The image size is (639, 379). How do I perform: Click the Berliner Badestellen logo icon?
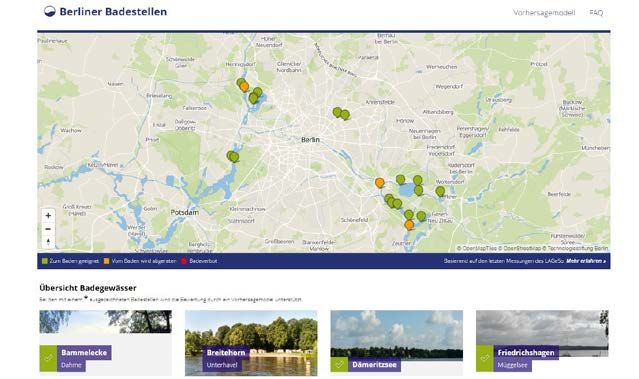coord(49,12)
